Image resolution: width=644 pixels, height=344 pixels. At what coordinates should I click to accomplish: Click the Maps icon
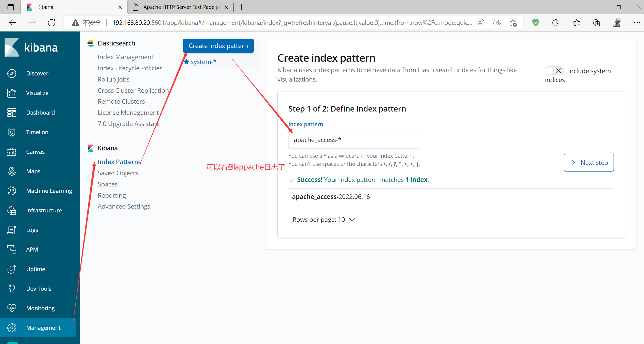[x=11, y=171]
